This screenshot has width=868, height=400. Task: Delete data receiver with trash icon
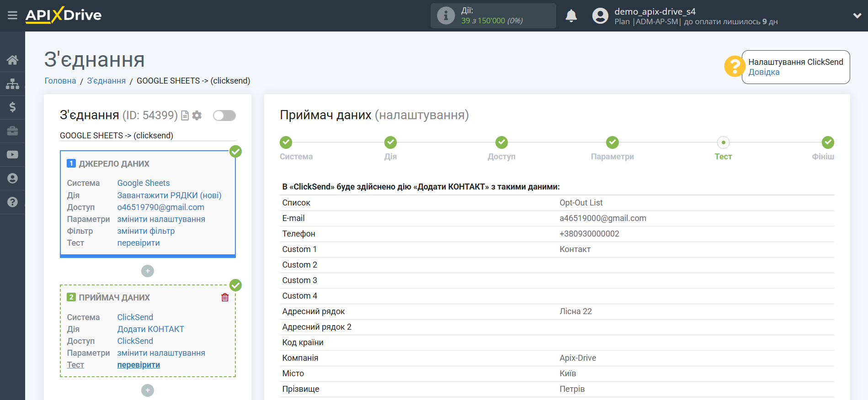(x=225, y=297)
